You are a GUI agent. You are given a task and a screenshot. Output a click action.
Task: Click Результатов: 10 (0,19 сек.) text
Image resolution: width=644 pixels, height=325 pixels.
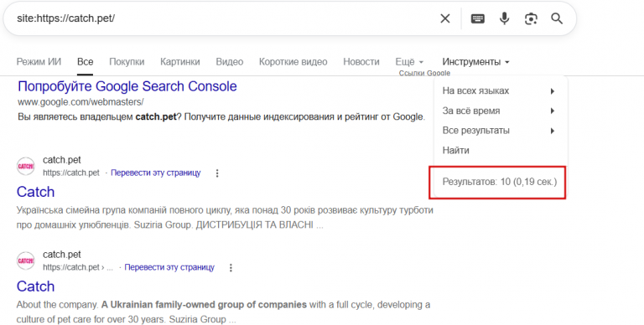click(x=500, y=182)
